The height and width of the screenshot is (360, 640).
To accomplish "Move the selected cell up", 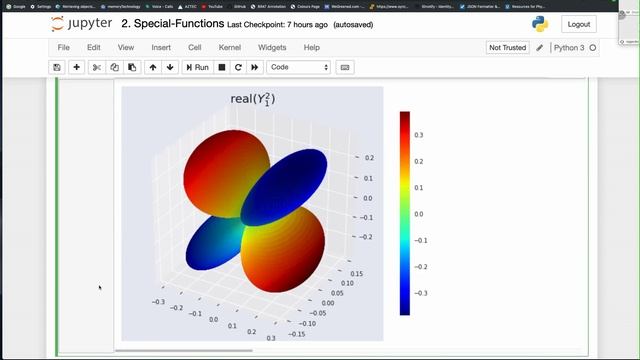I will (x=153, y=67).
